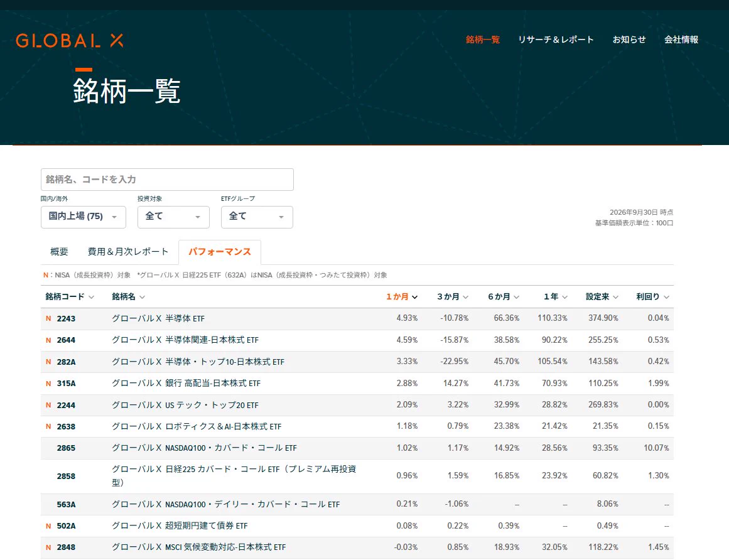The height and width of the screenshot is (560, 729).
Task: Click code 315A
Action: (66, 384)
